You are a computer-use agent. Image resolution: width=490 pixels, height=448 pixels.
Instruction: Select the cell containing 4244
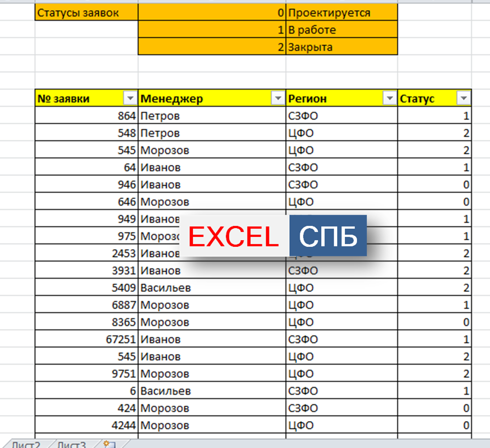click(x=86, y=425)
